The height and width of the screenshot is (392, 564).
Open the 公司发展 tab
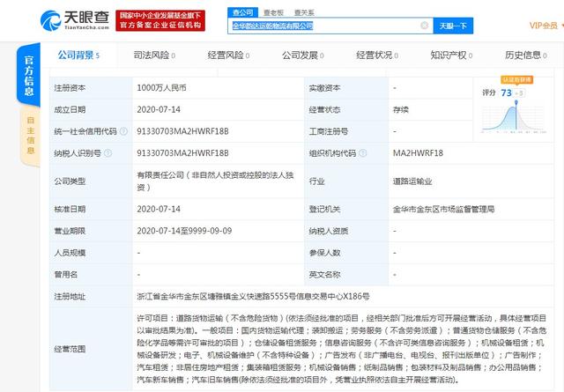[x=298, y=56]
